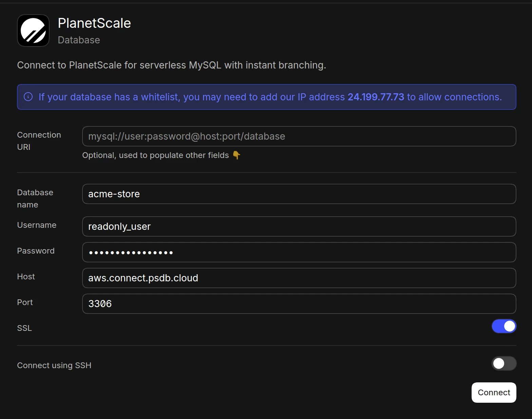Click the PlanetScale heading text
The width and height of the screenshot is (532, 419).
coord(94,23)
